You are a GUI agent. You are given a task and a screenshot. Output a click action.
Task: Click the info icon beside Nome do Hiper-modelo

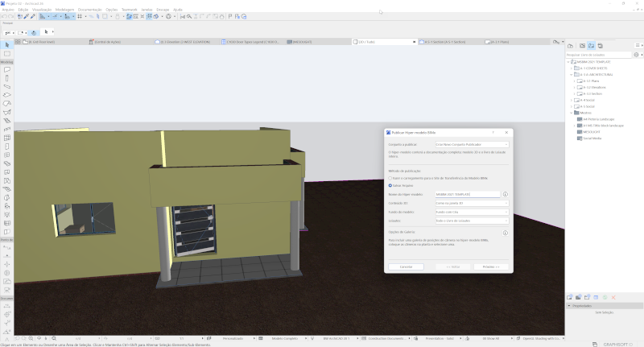pos(505,194)
